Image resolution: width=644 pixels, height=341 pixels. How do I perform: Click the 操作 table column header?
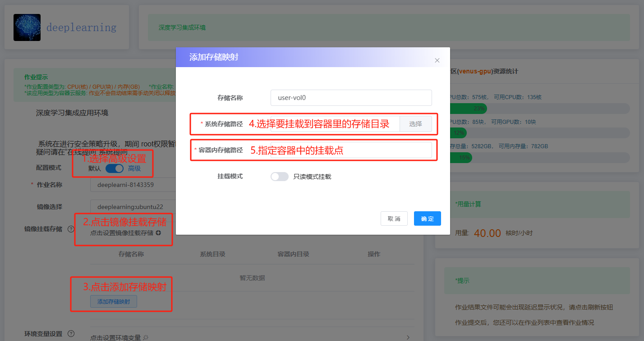tap(374, 254)
